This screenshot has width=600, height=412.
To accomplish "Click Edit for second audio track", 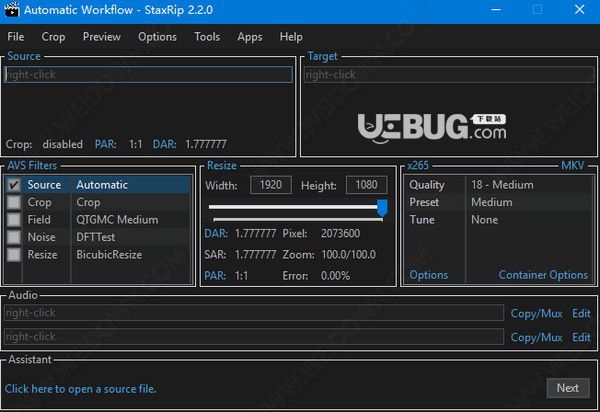I will coord(581,337).
